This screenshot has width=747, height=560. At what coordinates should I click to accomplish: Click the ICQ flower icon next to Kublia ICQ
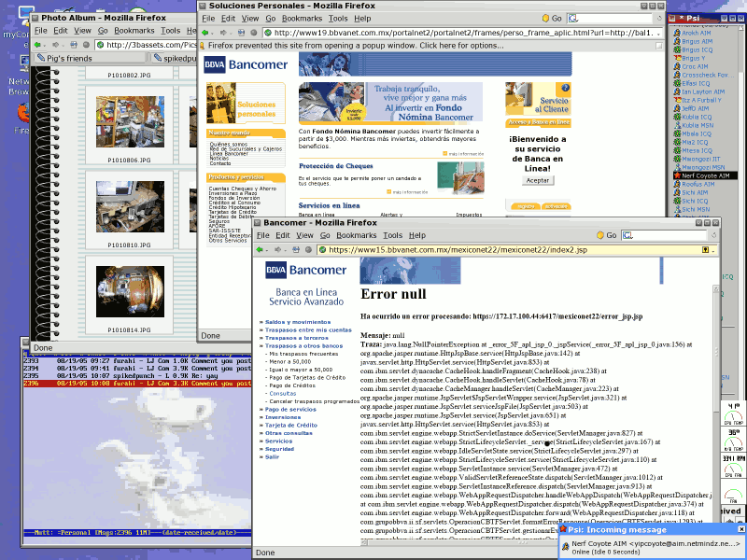pos(679,117)
